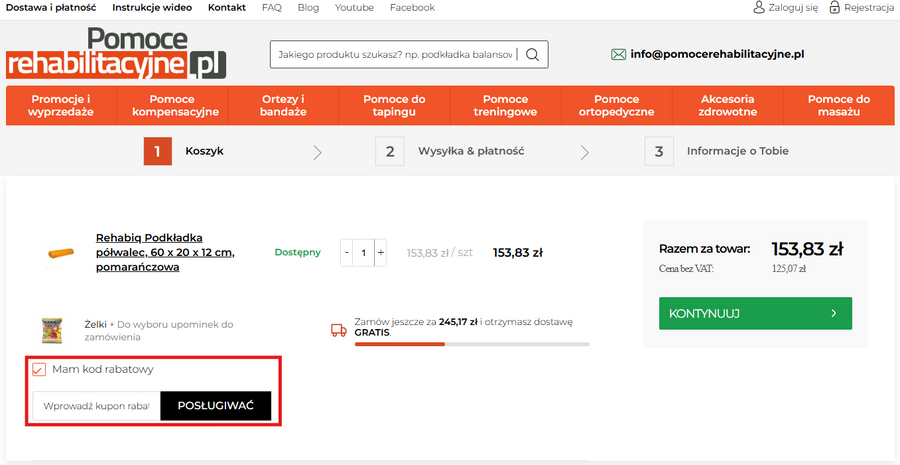Increase product quantity with plus button
Viewport: 900px width, 465px height.
click(380, 253)
